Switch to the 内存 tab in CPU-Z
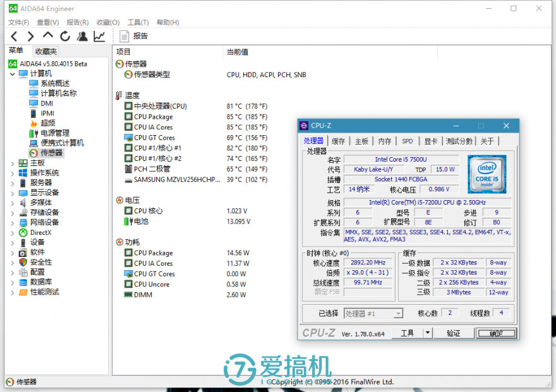 (385, 141)
